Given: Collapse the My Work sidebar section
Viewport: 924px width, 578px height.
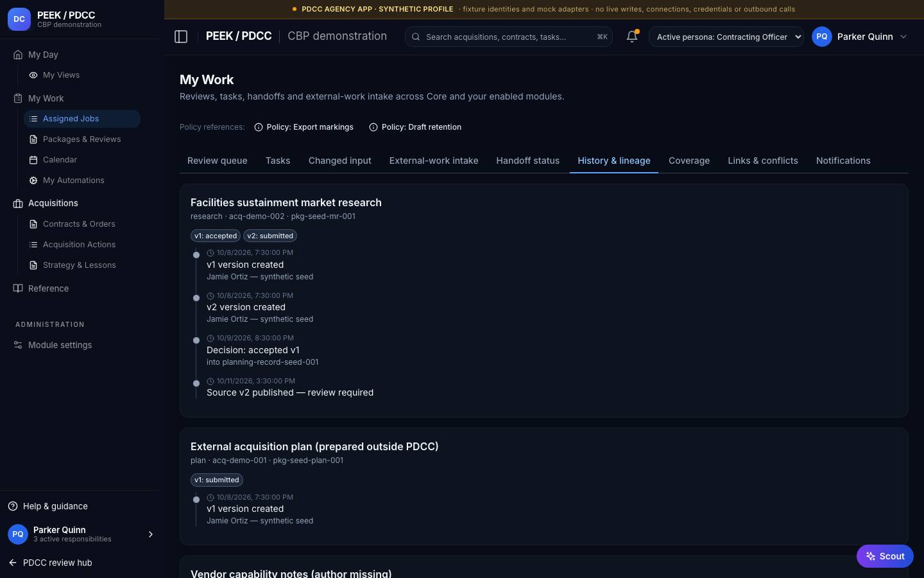Looking at the screenshot, I should tap(46, 98).
